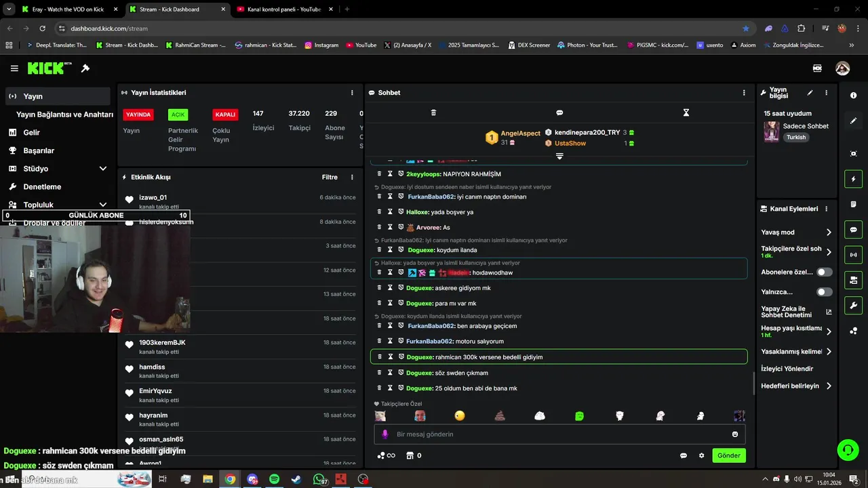Click the moderator gavel icon in header

(85, 68)
